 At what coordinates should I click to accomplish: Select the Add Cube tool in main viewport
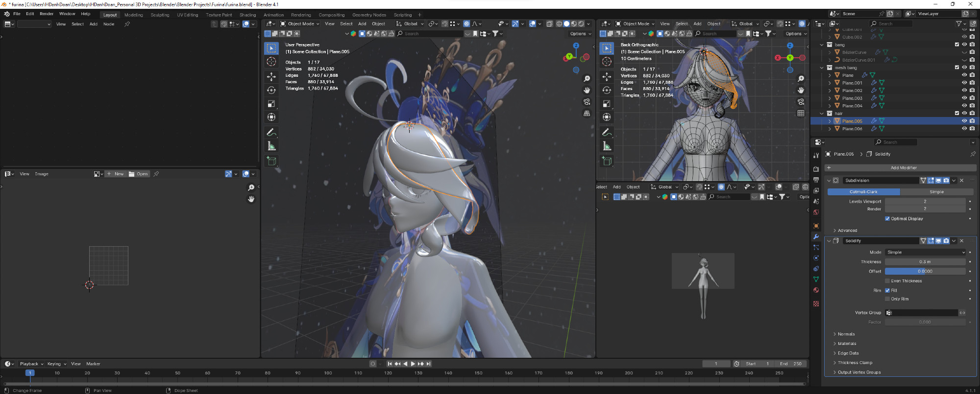(271, 161)
